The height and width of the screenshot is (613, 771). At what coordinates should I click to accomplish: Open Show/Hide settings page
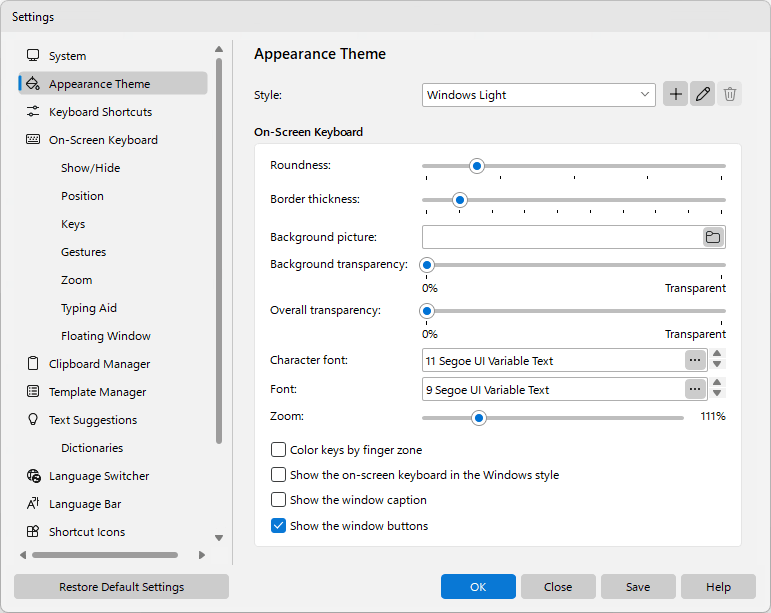coord(90,168)
